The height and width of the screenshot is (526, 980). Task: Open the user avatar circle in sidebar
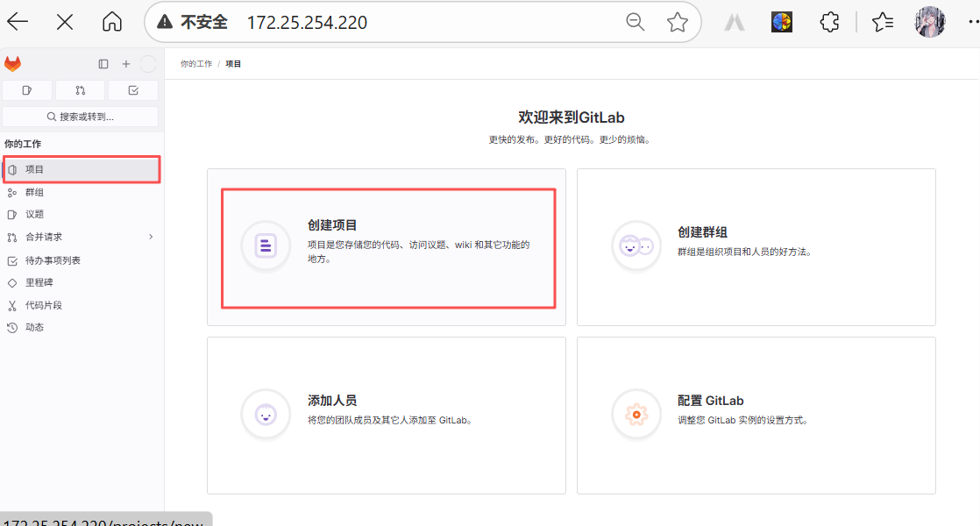[148, 64]
